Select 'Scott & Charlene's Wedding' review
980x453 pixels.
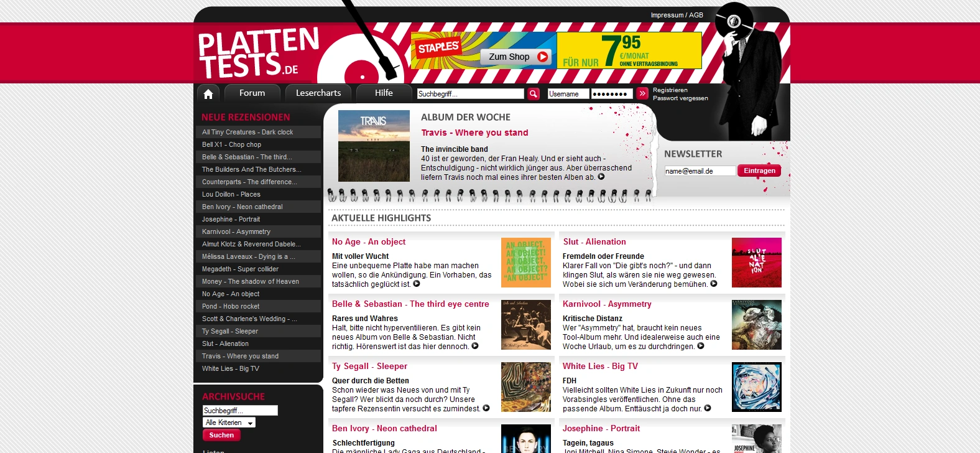pos(258,319)
